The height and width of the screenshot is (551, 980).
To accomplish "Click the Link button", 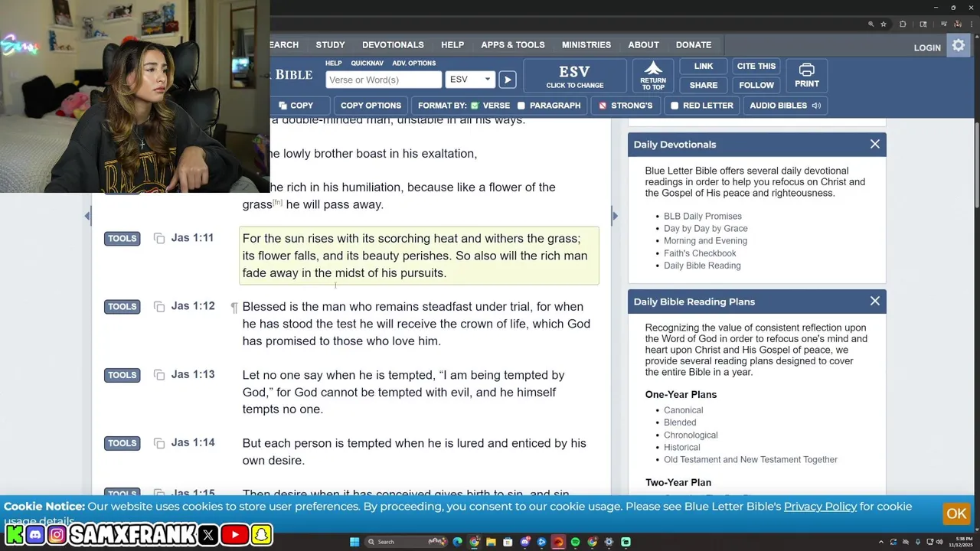I will [704, 66].
